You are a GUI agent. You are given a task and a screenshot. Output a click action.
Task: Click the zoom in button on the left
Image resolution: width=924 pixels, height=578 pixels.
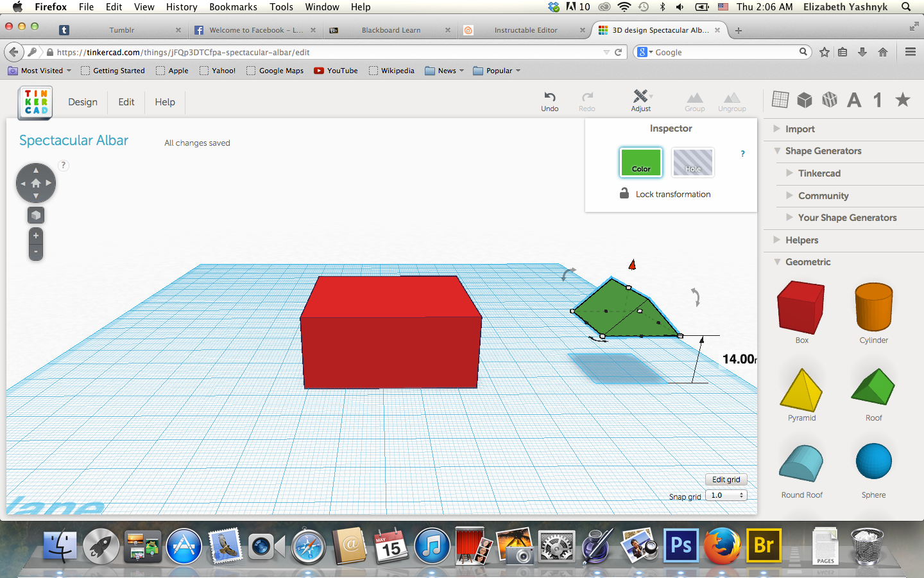coord(35,235)
